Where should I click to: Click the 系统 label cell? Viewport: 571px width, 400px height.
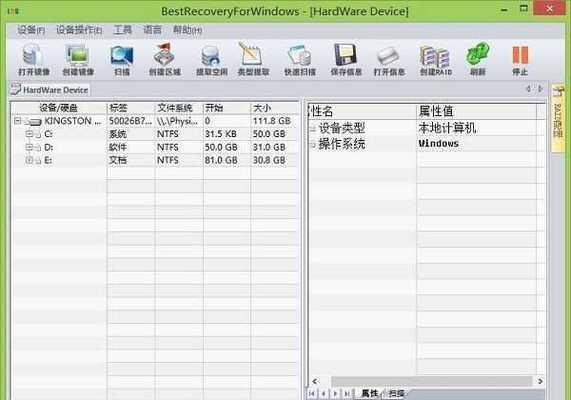(x=118, y=134)
